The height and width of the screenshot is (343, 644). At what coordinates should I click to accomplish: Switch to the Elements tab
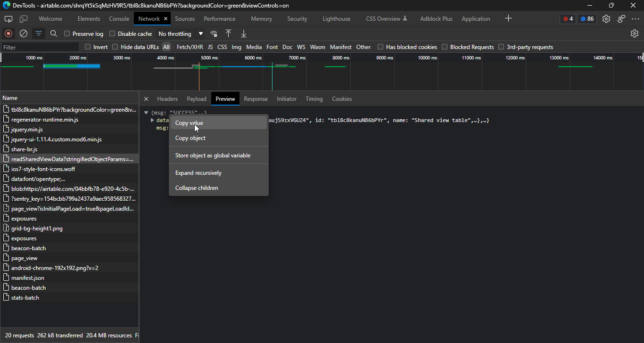click(x=89, y=19)
